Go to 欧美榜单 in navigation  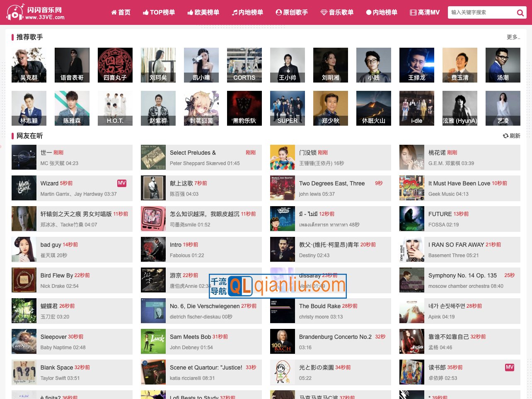(203, 12)
